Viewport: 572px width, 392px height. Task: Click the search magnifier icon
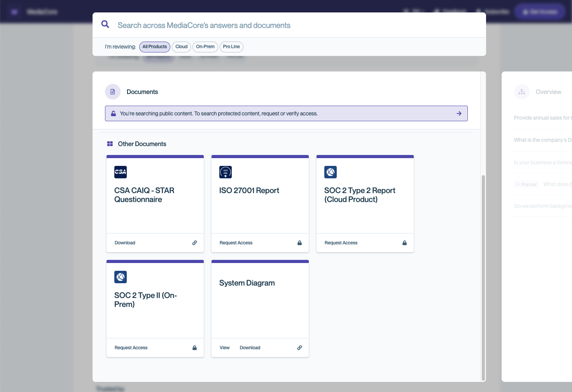(105, 24)
